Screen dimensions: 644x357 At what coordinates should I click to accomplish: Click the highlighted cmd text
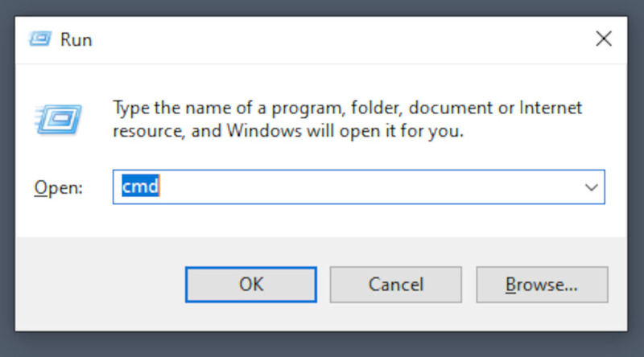(140, 187)
